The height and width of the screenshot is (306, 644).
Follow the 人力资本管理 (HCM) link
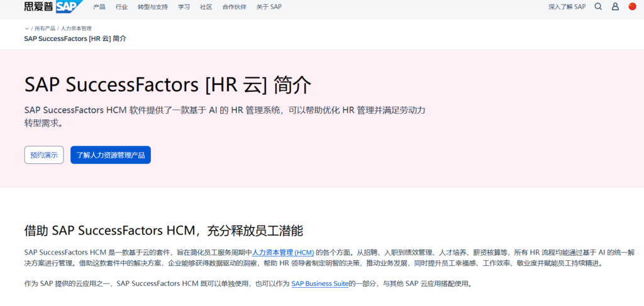(x=283, y=252)
